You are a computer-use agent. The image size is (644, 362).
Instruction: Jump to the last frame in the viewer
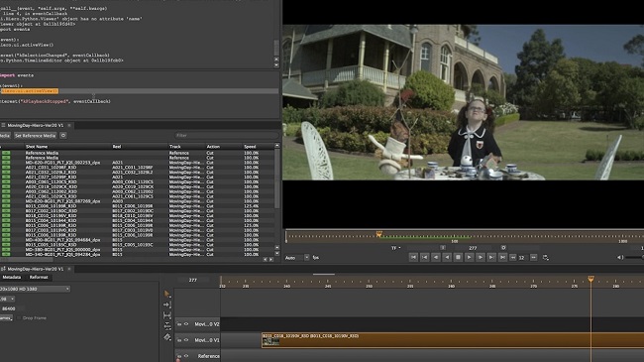pyautogui.click(x=502, y=257)
